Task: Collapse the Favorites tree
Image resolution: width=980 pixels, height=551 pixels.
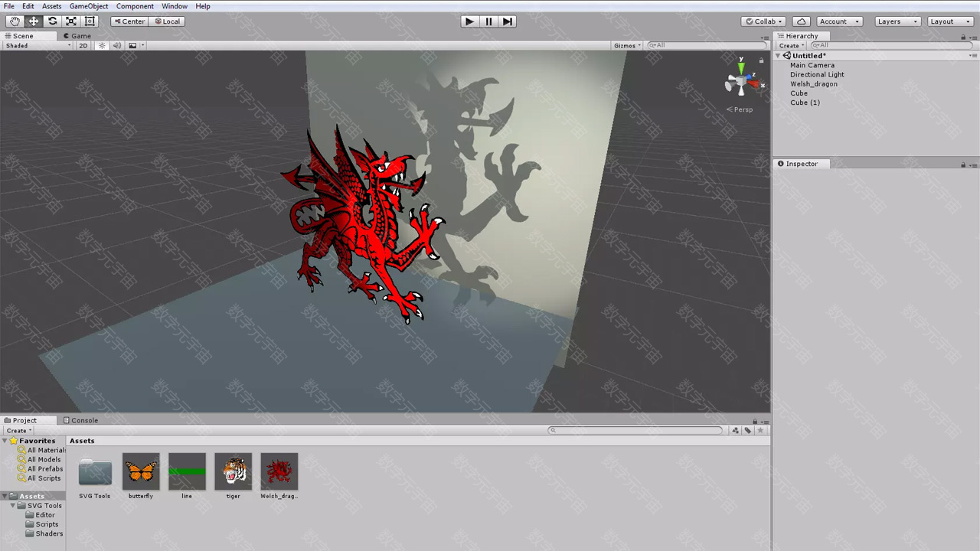Action: pos(5,441)
